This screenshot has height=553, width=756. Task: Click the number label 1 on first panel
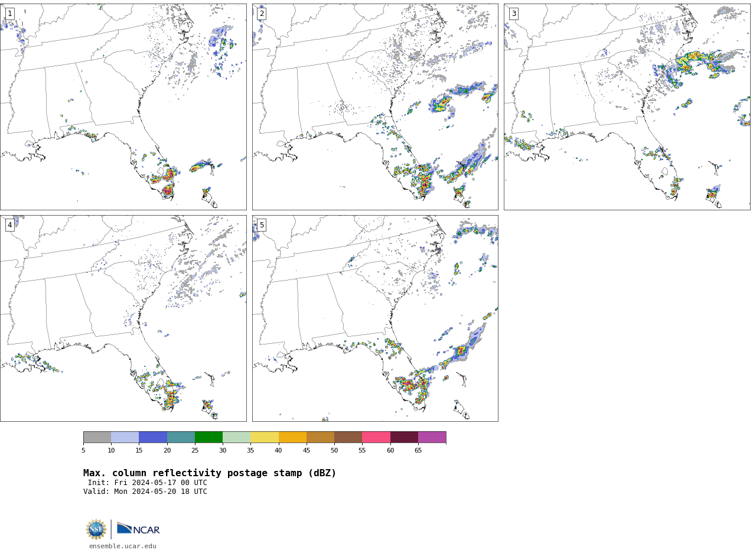[9, 14]
